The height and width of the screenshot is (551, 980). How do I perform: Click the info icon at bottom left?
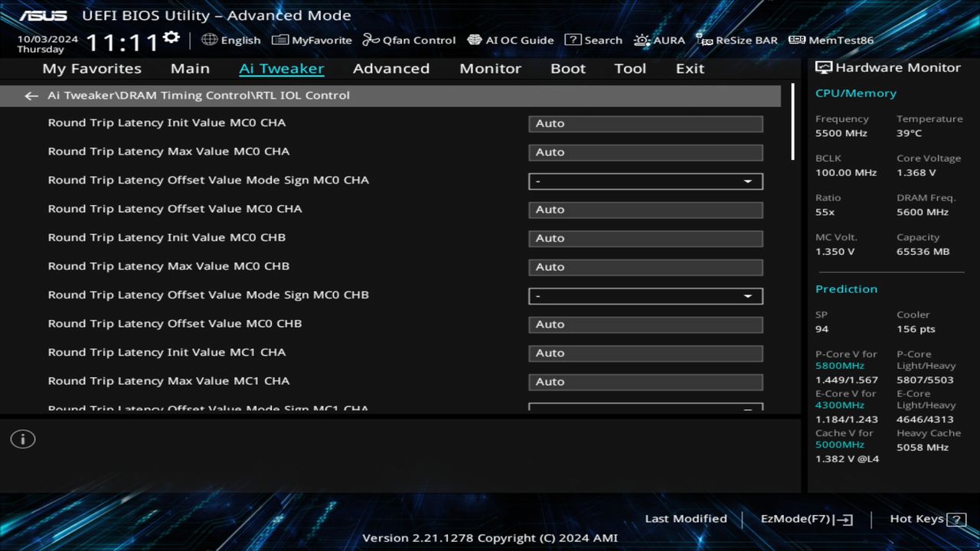click(x=22, y=439)
